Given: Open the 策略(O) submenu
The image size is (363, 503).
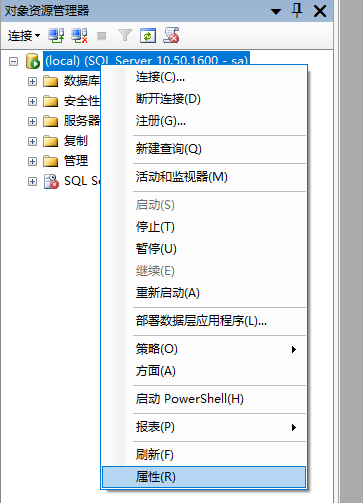Looking at the screenshot, I should 204,349.
